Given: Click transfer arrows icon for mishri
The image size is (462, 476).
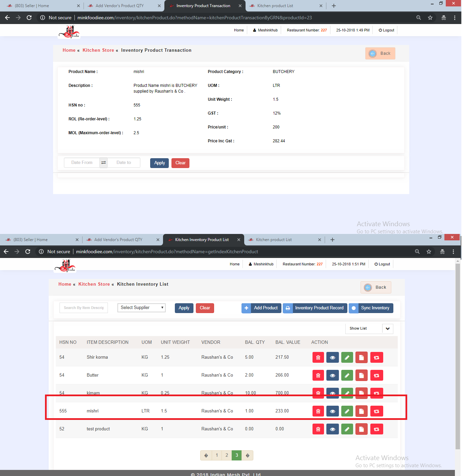Looking at the screenshot, I should (377, 411).
